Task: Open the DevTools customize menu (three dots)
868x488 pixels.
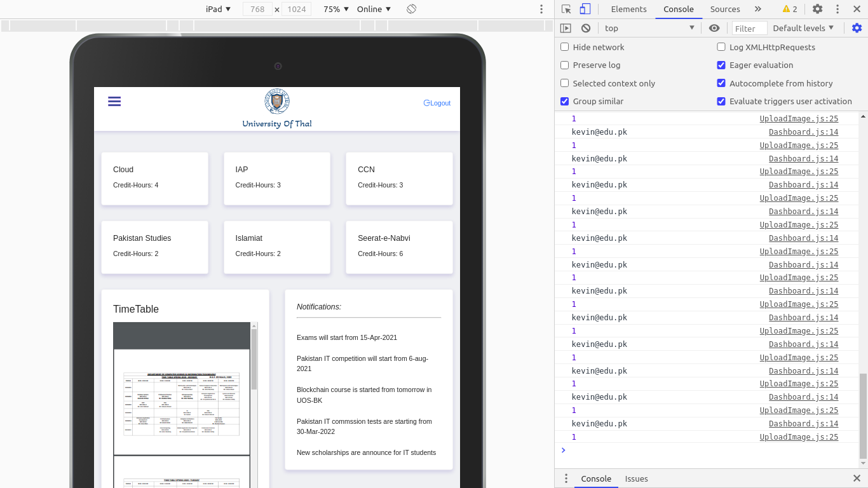Action: point(837,9)
